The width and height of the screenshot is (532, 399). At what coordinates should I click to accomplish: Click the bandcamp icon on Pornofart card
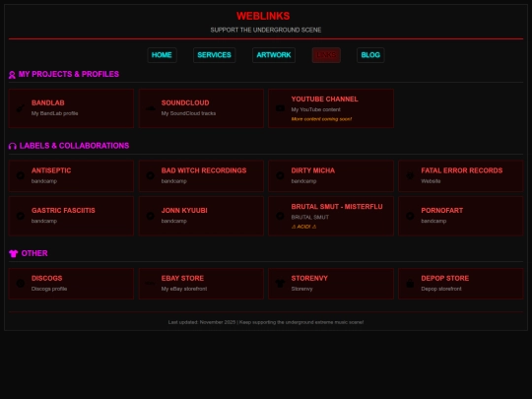point(410,216)
